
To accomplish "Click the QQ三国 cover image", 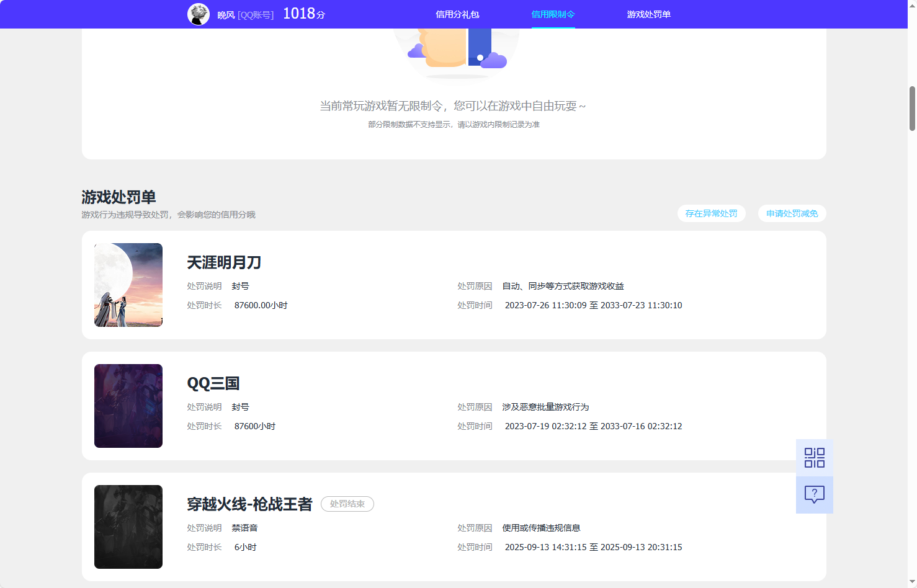I will tap(128, 406).
